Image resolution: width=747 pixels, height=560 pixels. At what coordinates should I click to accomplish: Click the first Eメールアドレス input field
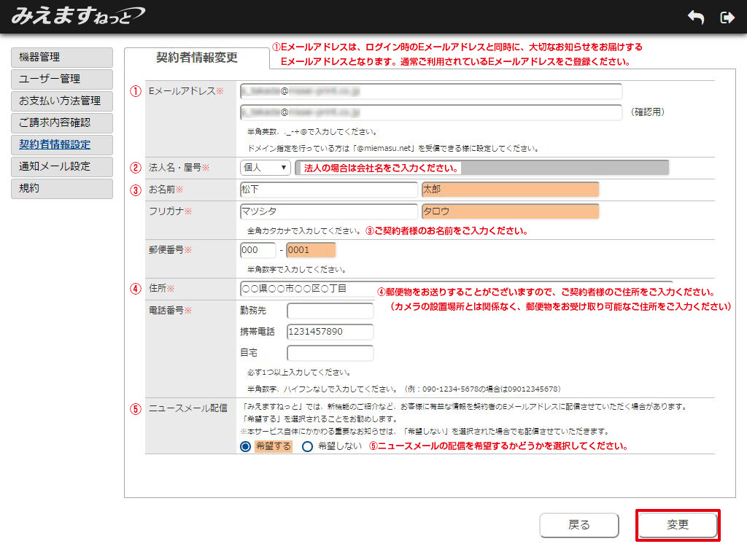(x=430, y=91)
